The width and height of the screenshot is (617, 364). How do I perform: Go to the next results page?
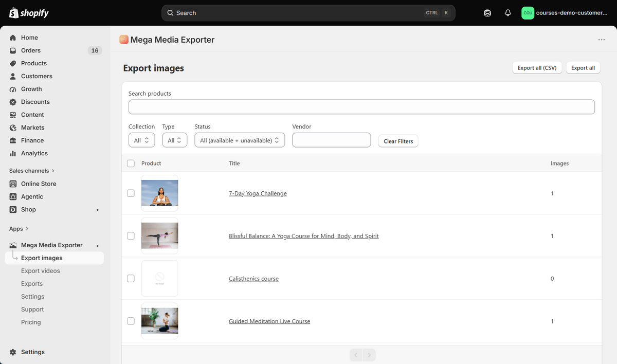pyautogui.click(x=369, y=355)
